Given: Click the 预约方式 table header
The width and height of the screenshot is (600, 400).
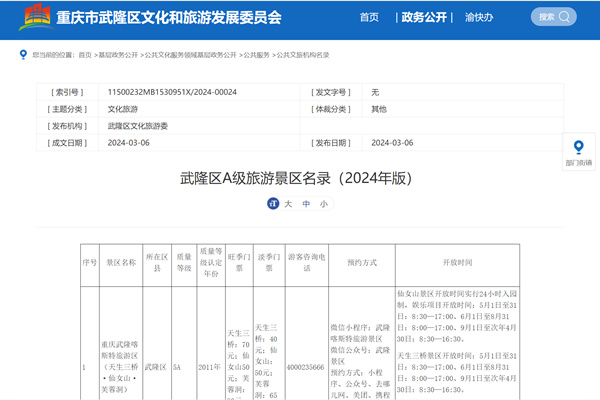Looking at the screenshot, I should pyautogui.click(x=362, y=263).
